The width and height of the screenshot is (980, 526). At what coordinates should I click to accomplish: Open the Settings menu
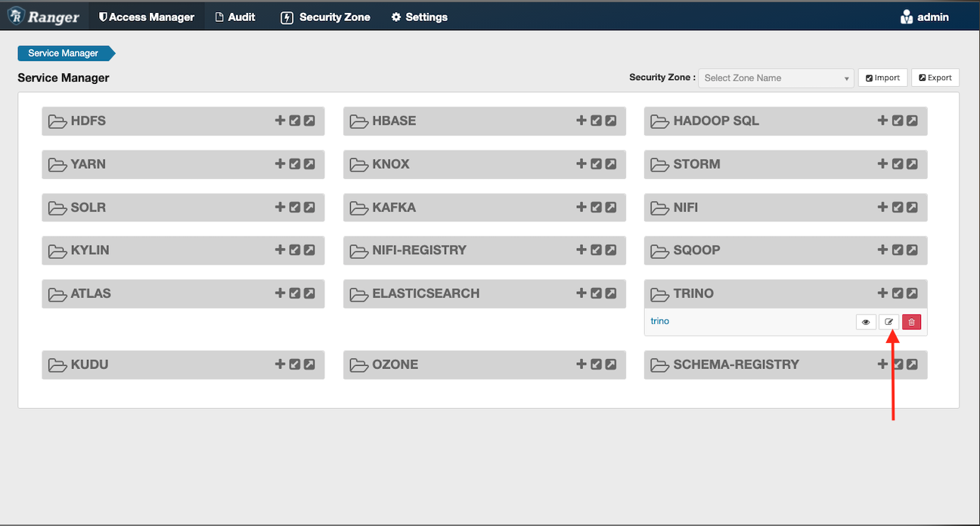pyautogui.click(x=419, y=17)
